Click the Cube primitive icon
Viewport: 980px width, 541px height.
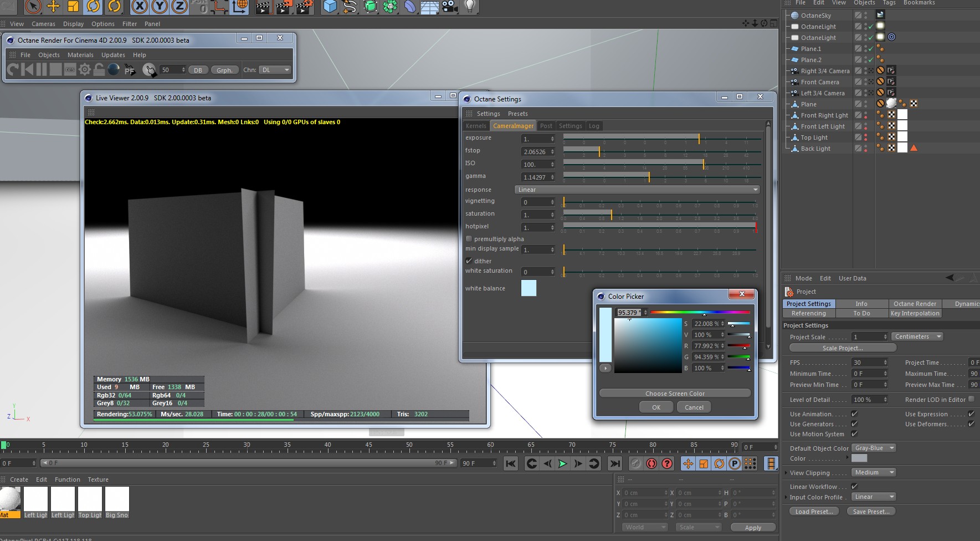330,6
